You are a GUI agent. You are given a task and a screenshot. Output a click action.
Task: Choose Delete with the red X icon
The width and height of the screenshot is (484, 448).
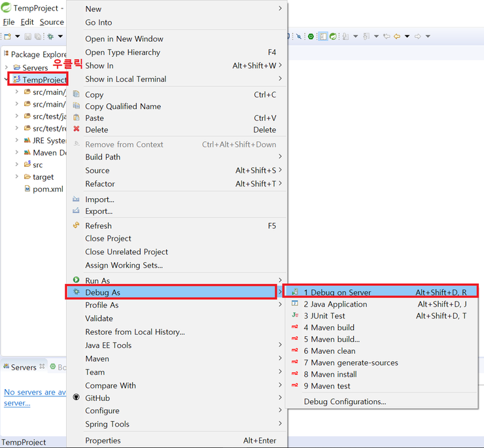97,129
